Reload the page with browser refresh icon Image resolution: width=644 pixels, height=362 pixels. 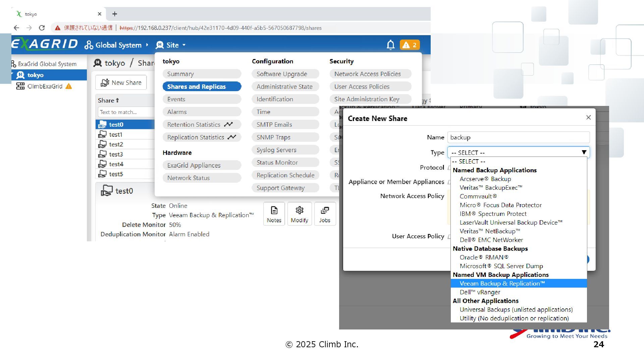pyautogui.click(x=42, y=28)
